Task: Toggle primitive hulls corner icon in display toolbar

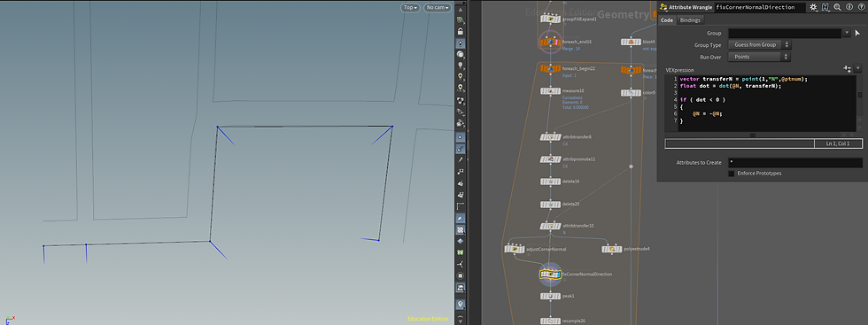Action: pos(460,206)
